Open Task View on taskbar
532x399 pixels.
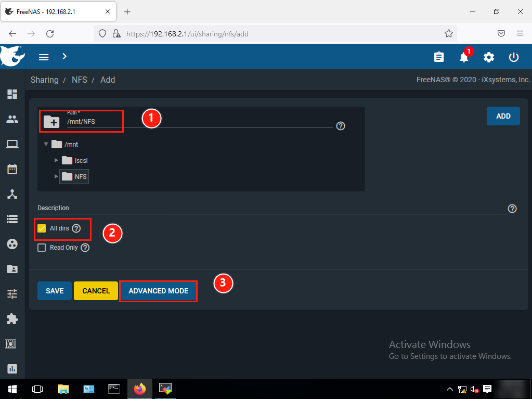point(37,389)
